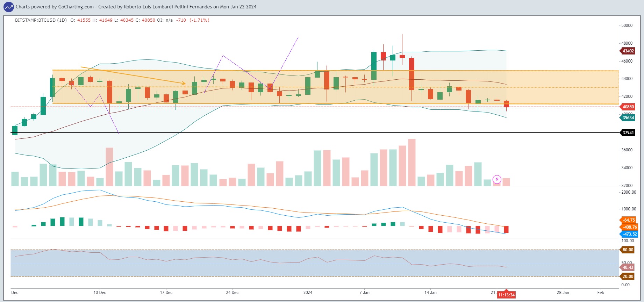Click the 40.43 RSI value label

(628, 267)
